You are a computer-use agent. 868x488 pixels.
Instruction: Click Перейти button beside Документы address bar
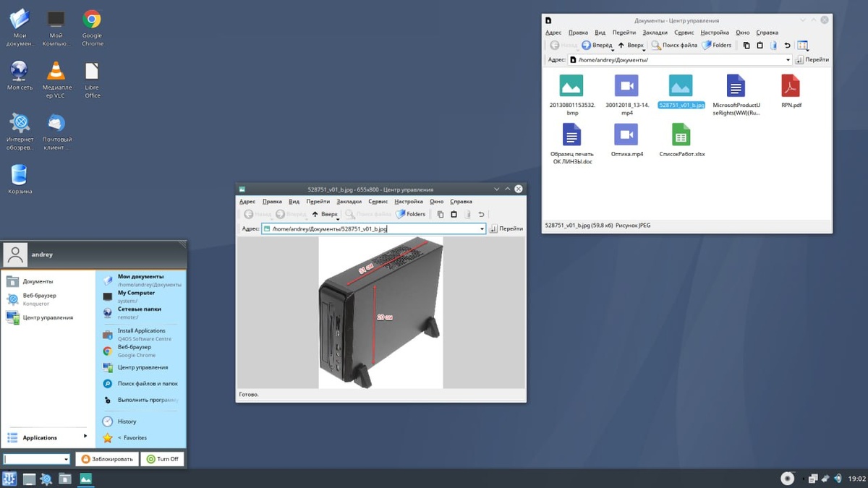click(812, 60)
